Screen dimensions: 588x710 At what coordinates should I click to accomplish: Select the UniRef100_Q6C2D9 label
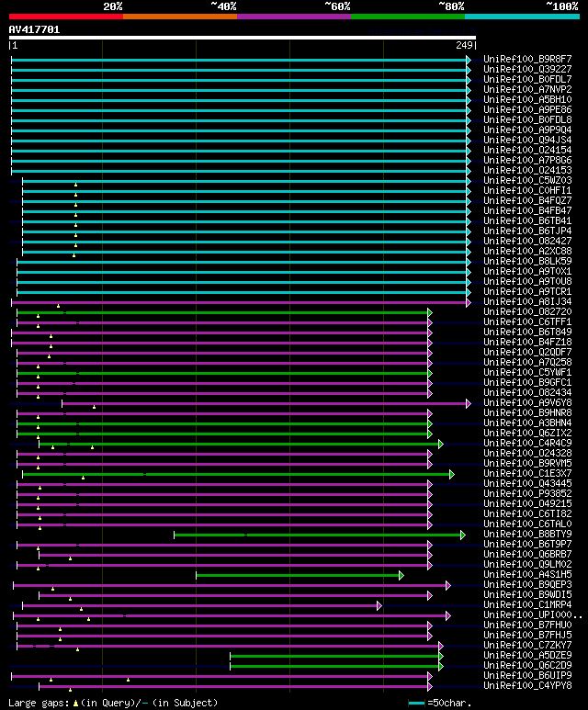[x=527, y=665]
